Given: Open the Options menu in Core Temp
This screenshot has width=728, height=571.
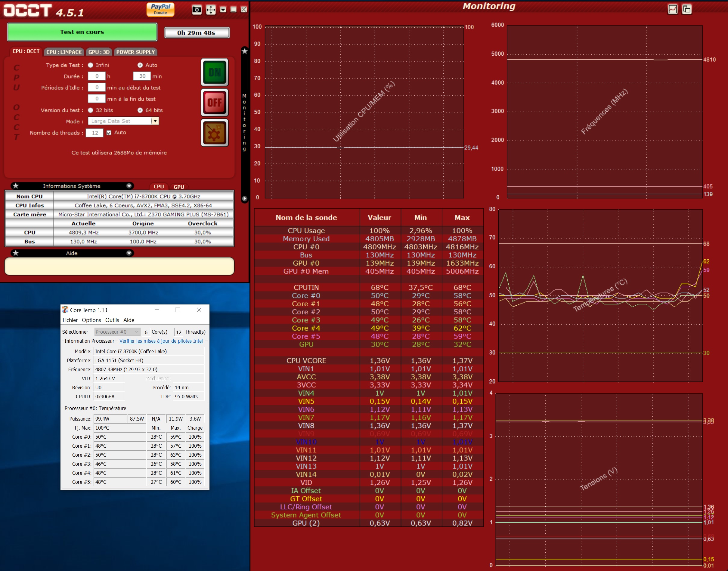Looking at the screenshot, I should (x=91, y=320).
